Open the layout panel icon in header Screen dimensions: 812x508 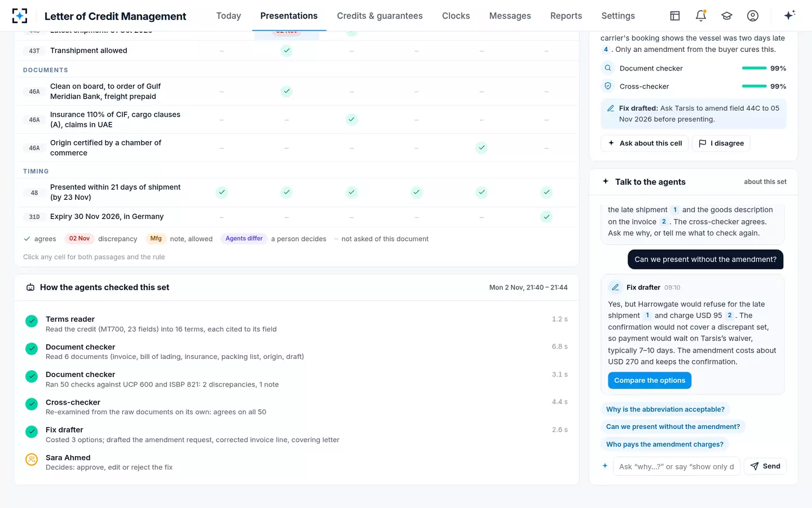coord(675,16)
